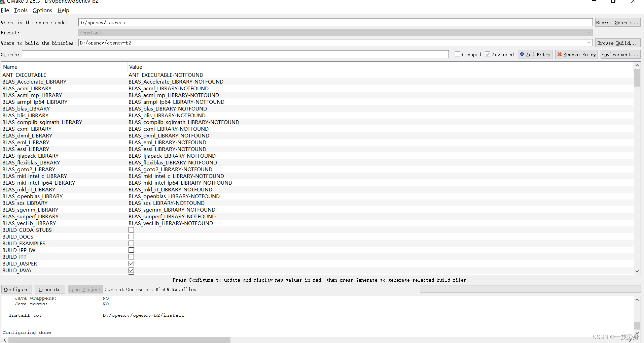Open the Tools menu
Image resolution: width=644 pixels, height=343 pixels.
(21, 10)
